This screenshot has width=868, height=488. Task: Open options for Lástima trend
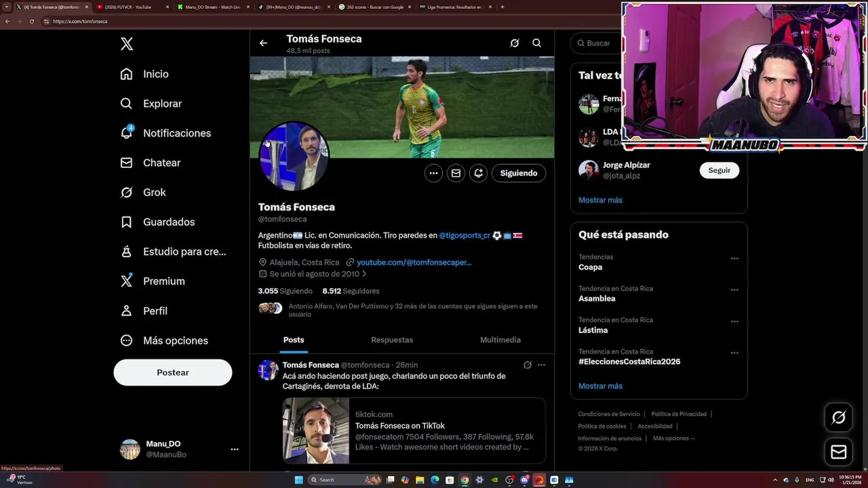tap(734, 321)
